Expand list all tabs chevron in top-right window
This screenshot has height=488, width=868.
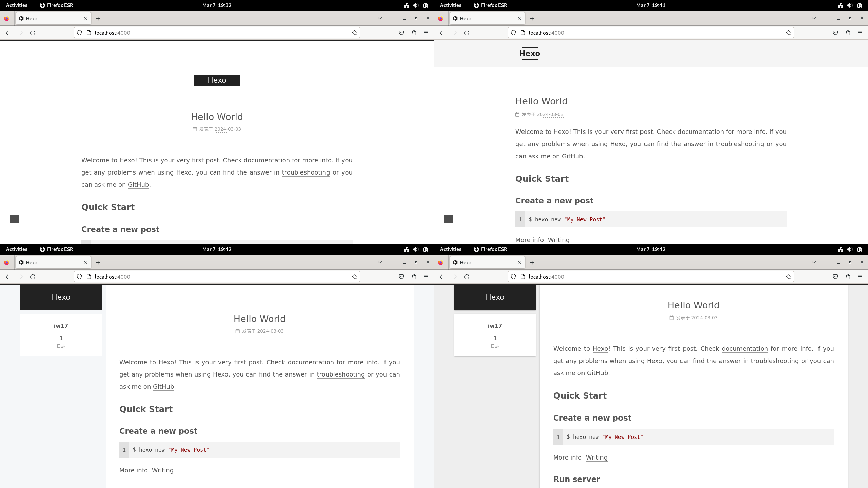(814, 18)
